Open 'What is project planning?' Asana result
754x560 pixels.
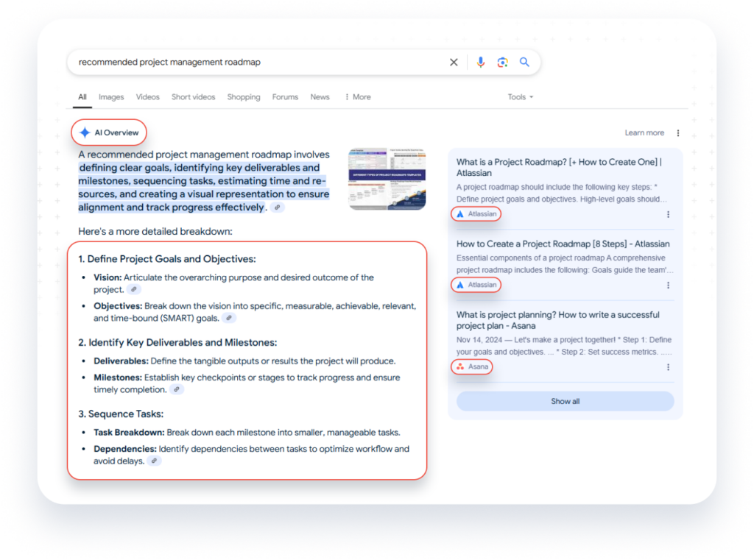click(x=558, y=320)
